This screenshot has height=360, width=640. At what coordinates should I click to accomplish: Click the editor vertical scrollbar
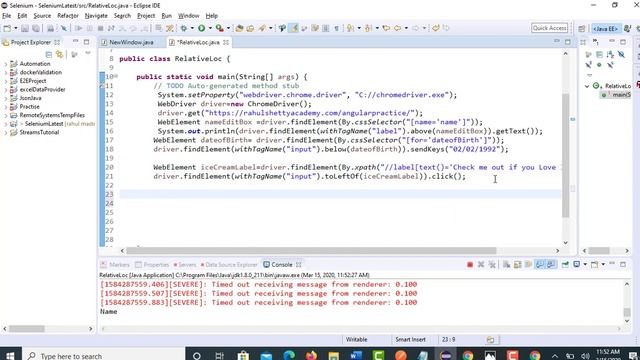point(565,155)
